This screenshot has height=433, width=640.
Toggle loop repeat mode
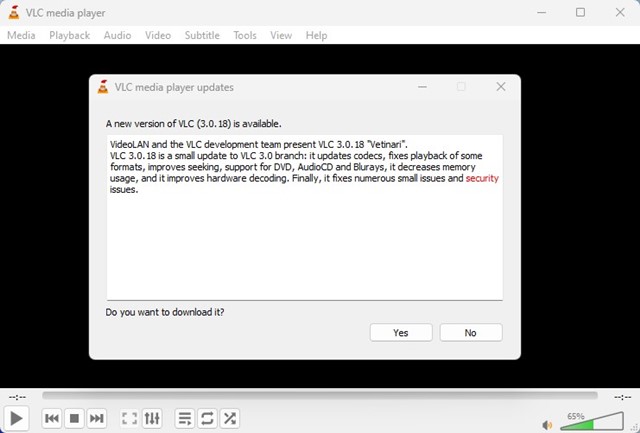coord(207,418)
